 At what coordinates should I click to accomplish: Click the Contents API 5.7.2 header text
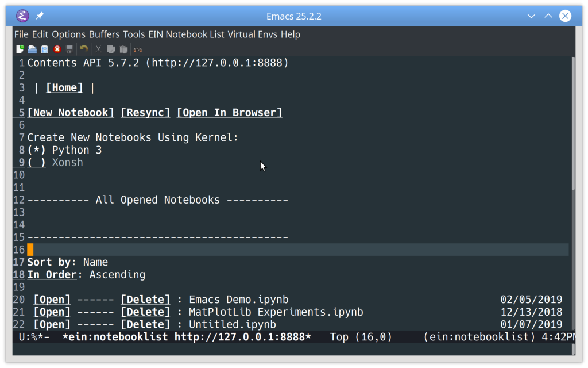(158, 62)
